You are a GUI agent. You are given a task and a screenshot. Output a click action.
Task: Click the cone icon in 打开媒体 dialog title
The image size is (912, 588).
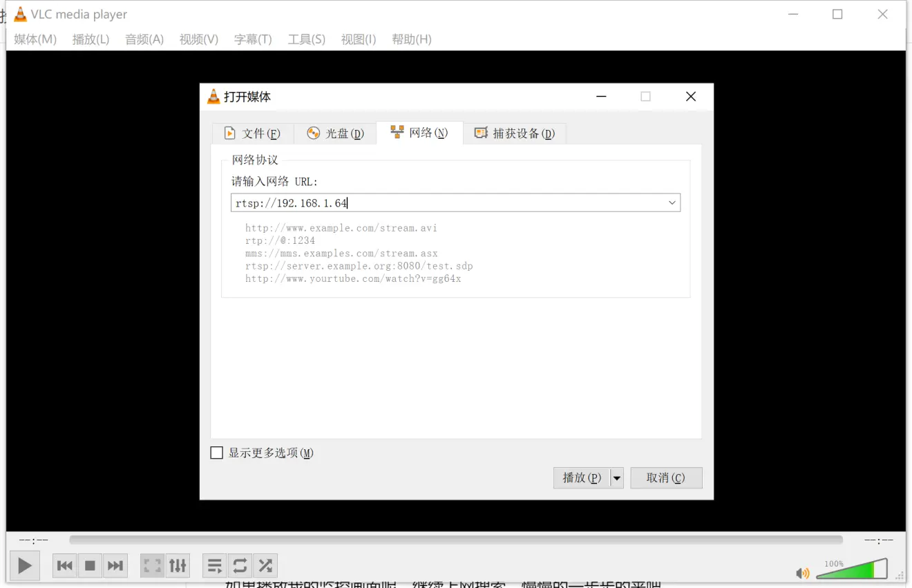point(213,97)
